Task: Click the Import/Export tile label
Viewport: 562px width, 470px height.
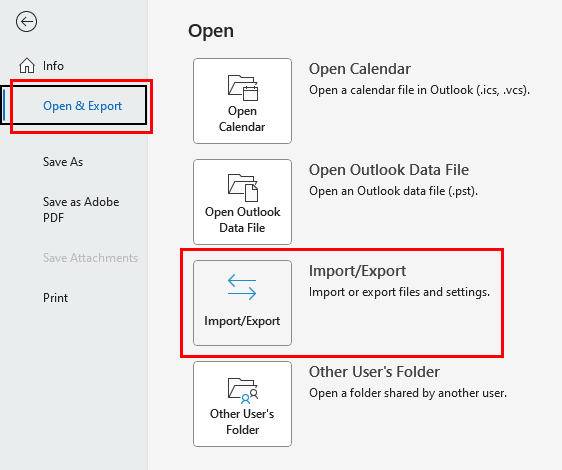Action: point(242,321)
